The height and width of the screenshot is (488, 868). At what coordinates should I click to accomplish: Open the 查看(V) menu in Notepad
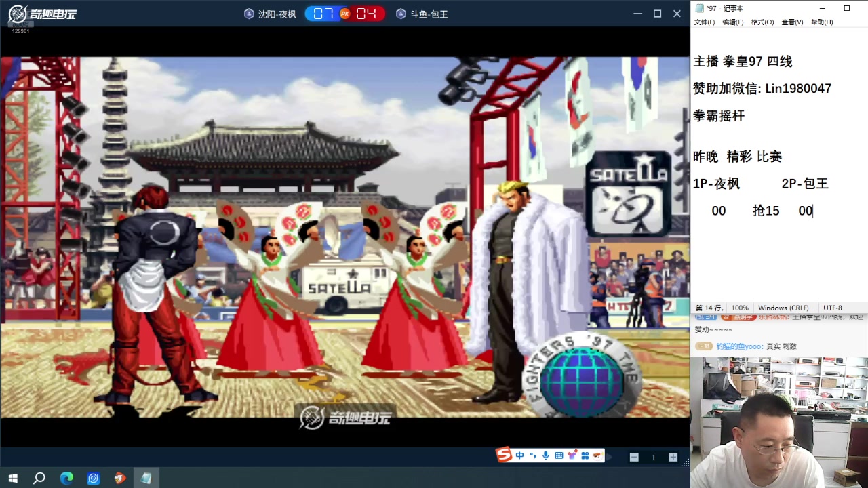pyautogui.click(x=792, y=22)
